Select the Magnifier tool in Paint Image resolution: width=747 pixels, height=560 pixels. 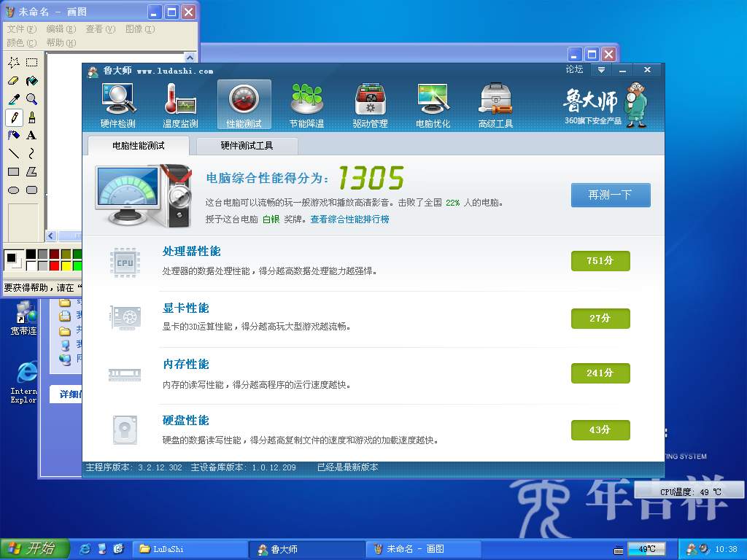point(32,99)
